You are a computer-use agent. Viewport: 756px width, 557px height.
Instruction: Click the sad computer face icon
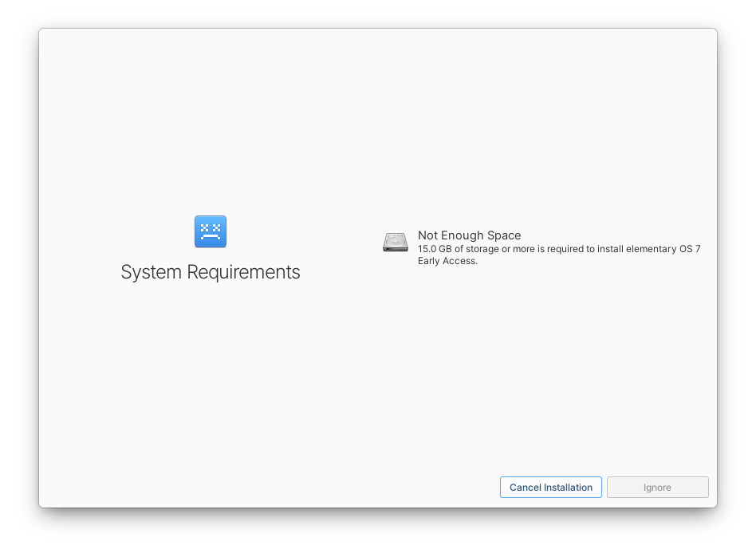(x=211, y=231)
